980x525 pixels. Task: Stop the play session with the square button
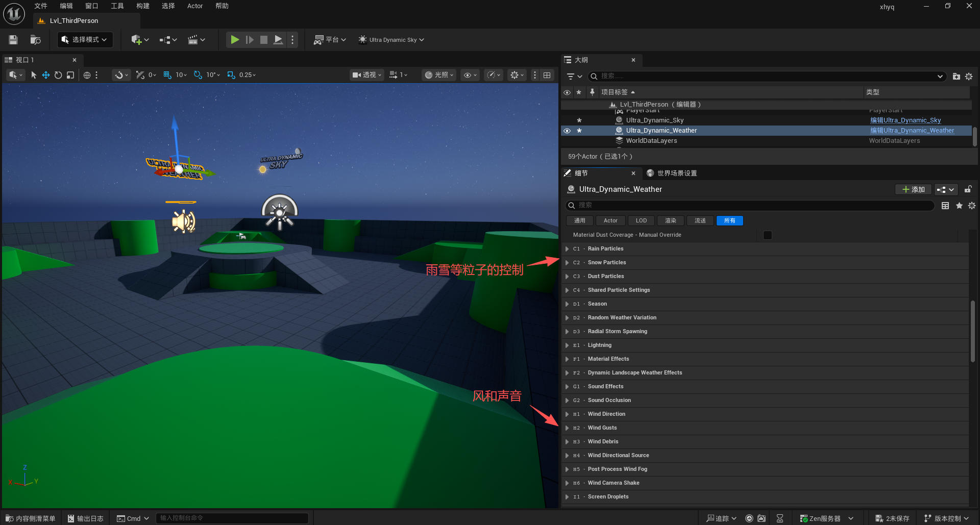pos(264,40)
